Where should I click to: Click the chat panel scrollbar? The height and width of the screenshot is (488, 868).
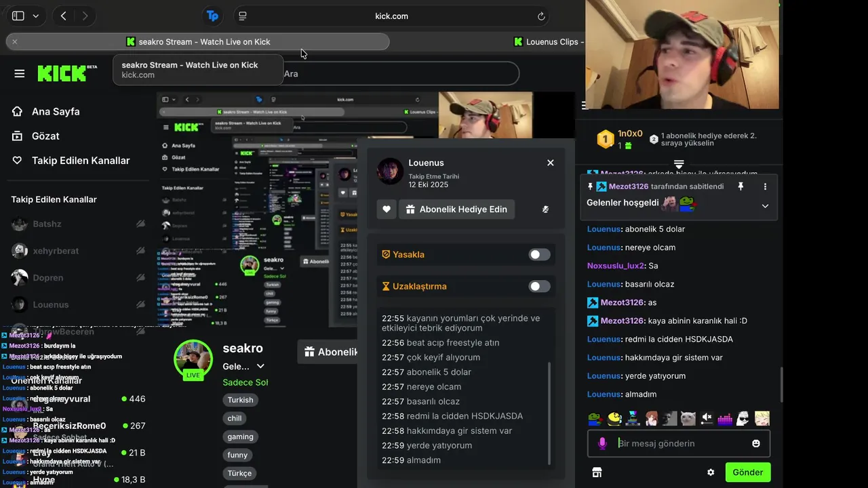pos(781,385)
